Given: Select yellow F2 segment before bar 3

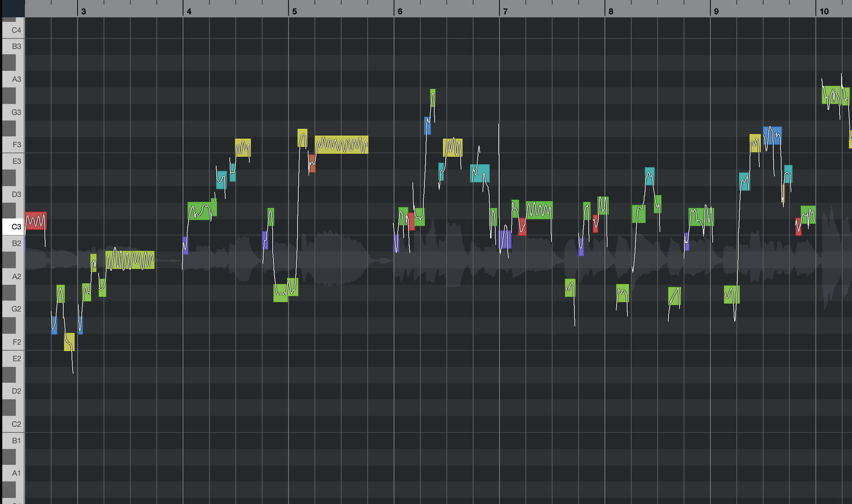Looking at the screenshot, I should [69, 342].
